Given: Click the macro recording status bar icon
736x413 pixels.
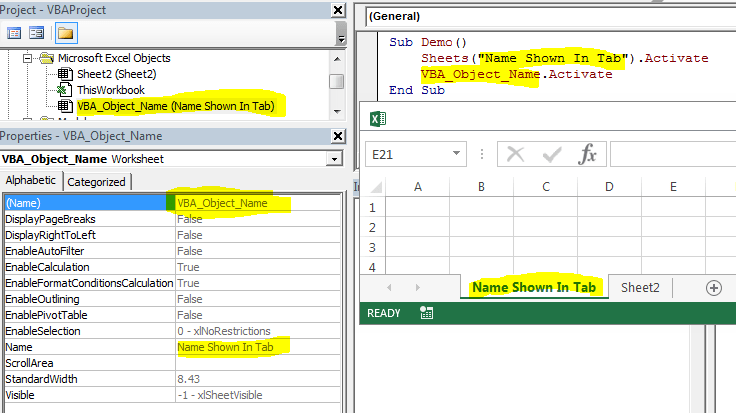Looking at the screenshot, I should (x=426, y=313).
